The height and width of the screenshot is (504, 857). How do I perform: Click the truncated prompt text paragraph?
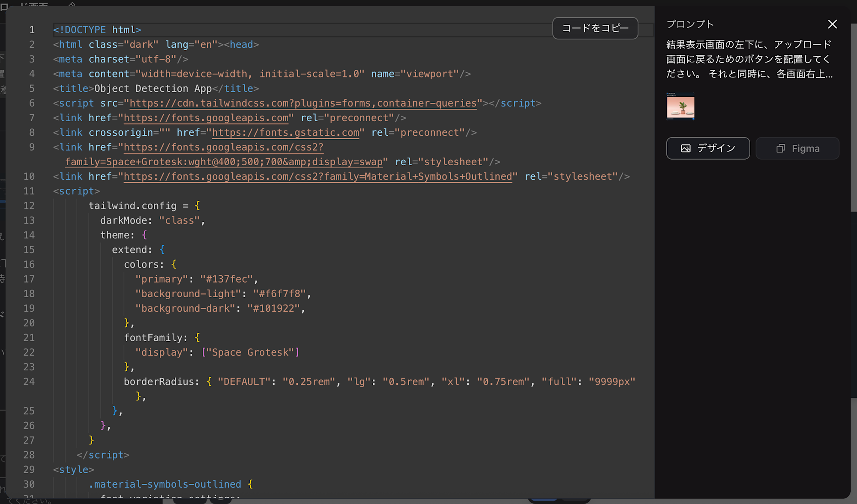(x=749, y=59)
